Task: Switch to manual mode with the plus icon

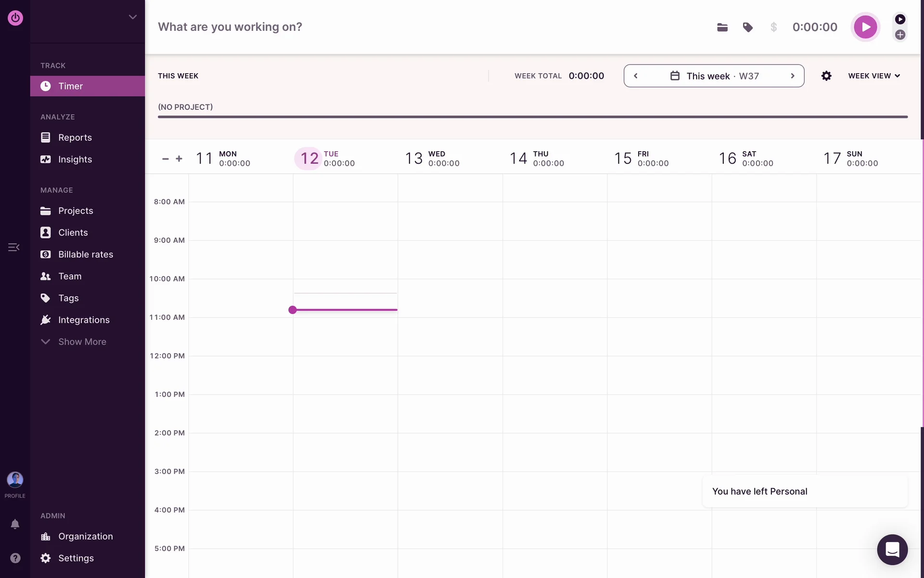Action: pyautogui.click(x=900, y=35)
